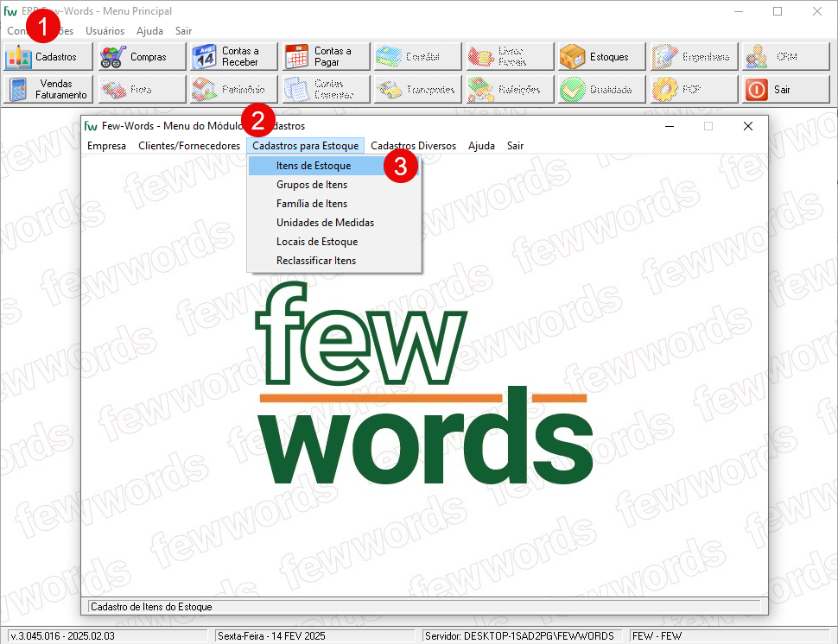The width and height of the screenshot is (838, 644).
Task: Click Sair in Cadastros module menu bar
Action: (515, 146)
